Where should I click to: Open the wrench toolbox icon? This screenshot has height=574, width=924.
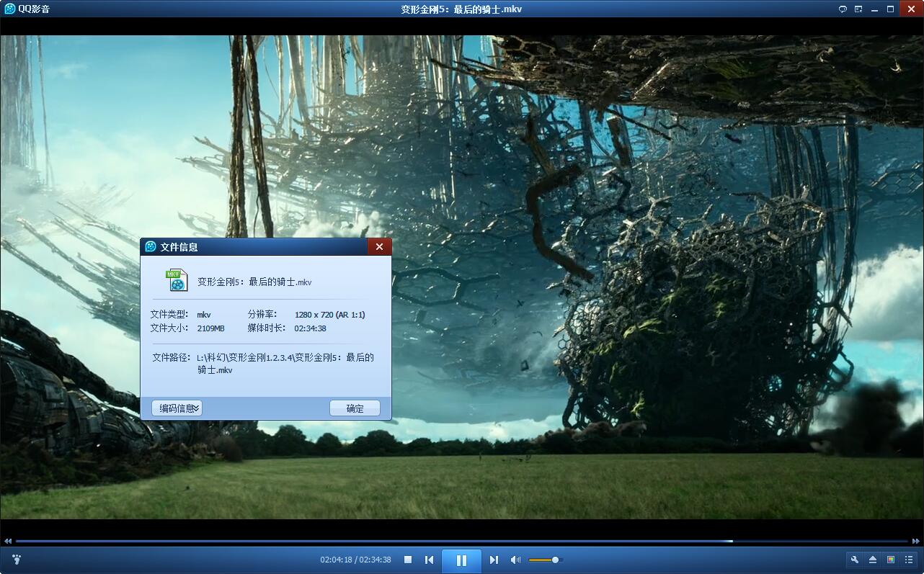click(x=855, y=560)
